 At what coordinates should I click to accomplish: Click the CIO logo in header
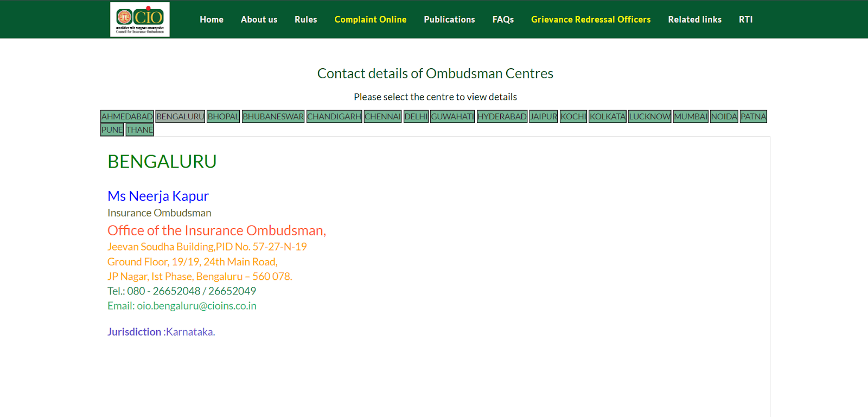click(140, 20)
